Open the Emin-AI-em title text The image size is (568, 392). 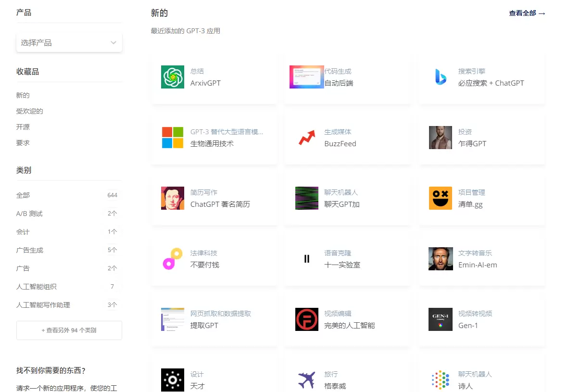coord(478,265)
